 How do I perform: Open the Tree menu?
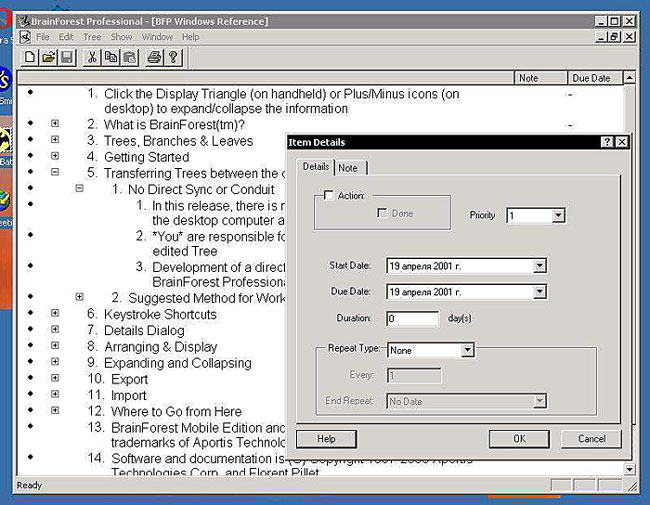(92, 37)
